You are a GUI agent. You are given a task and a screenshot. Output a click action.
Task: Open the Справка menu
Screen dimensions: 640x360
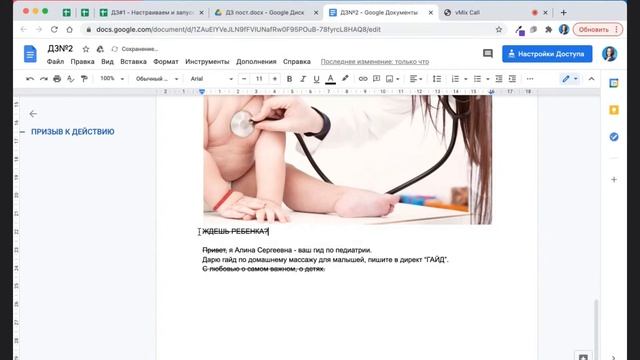pos(297,62)
